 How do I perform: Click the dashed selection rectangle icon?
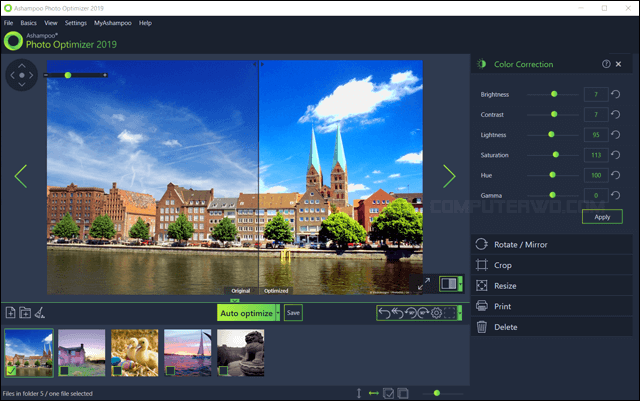(449, 313)
